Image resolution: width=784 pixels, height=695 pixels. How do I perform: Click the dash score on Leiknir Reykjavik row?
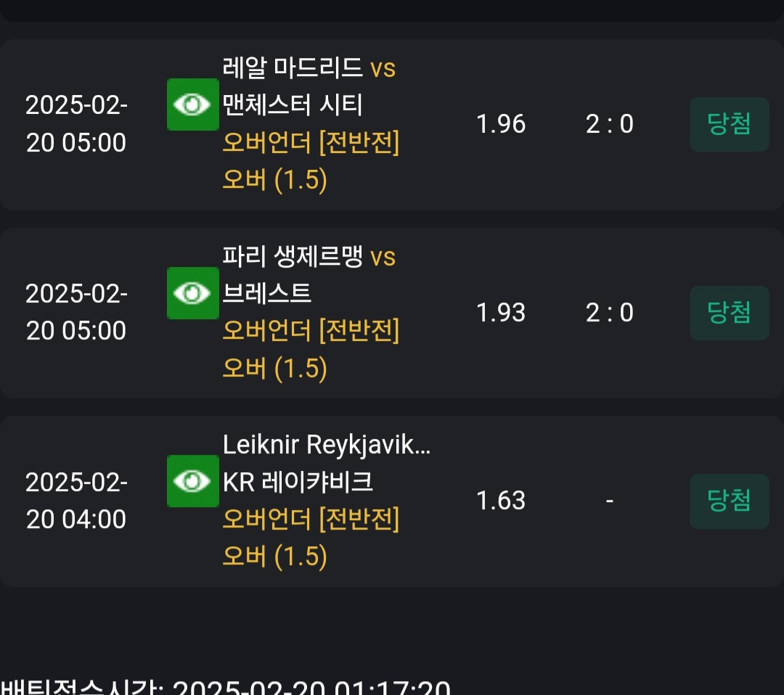click(610, 501)
